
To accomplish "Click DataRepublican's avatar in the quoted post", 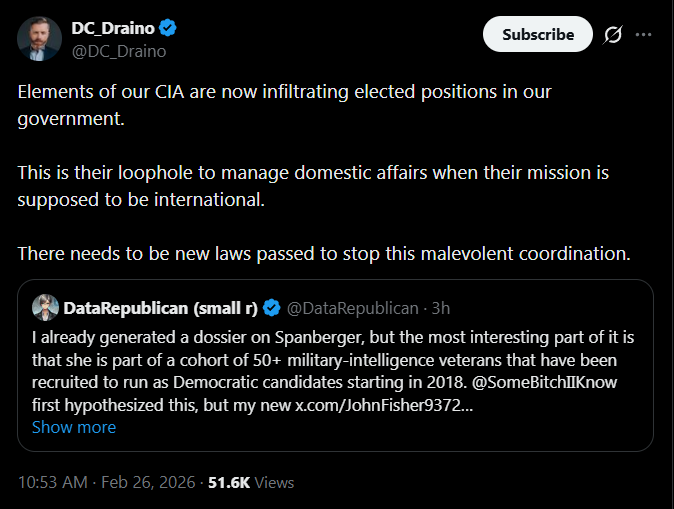I will point(44,306).
